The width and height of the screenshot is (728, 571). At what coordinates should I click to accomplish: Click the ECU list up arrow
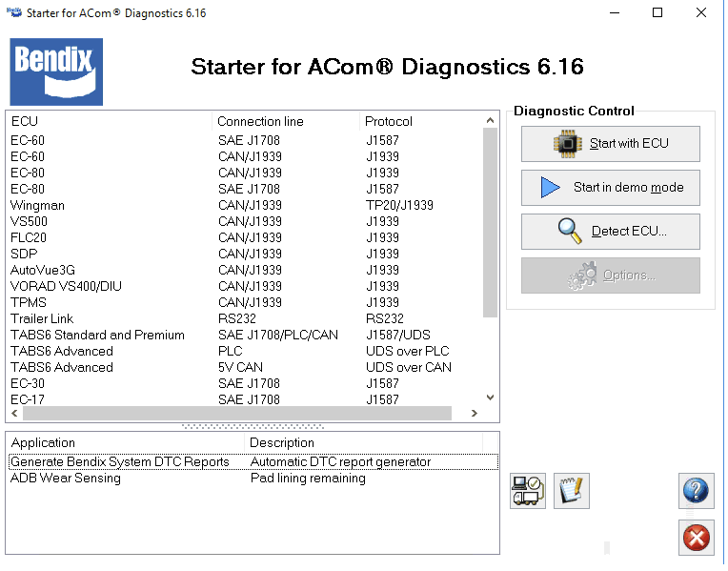pos(490,120)
